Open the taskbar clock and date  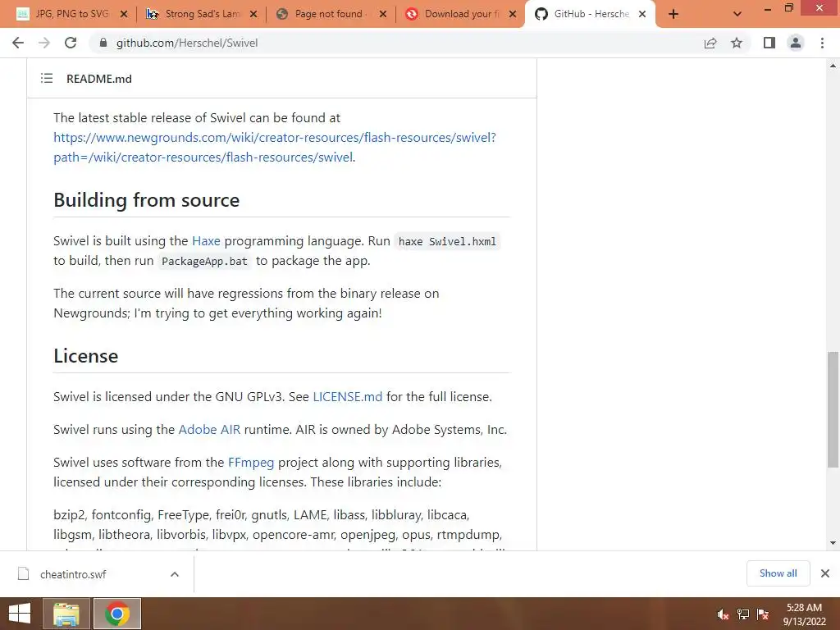click(x=804, y=614)
